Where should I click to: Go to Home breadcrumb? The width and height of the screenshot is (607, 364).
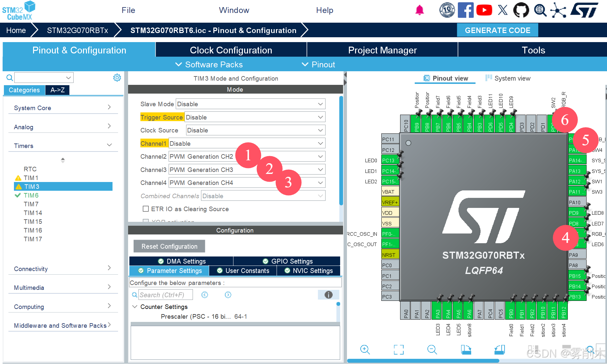[x=16, y=30]
